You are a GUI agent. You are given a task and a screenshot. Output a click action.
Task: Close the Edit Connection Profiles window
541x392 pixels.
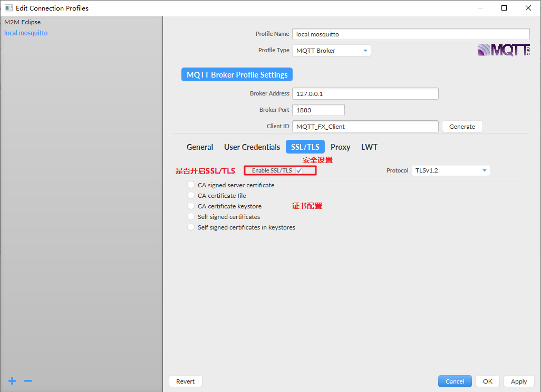pyautogui.click(x=528, y=8)
